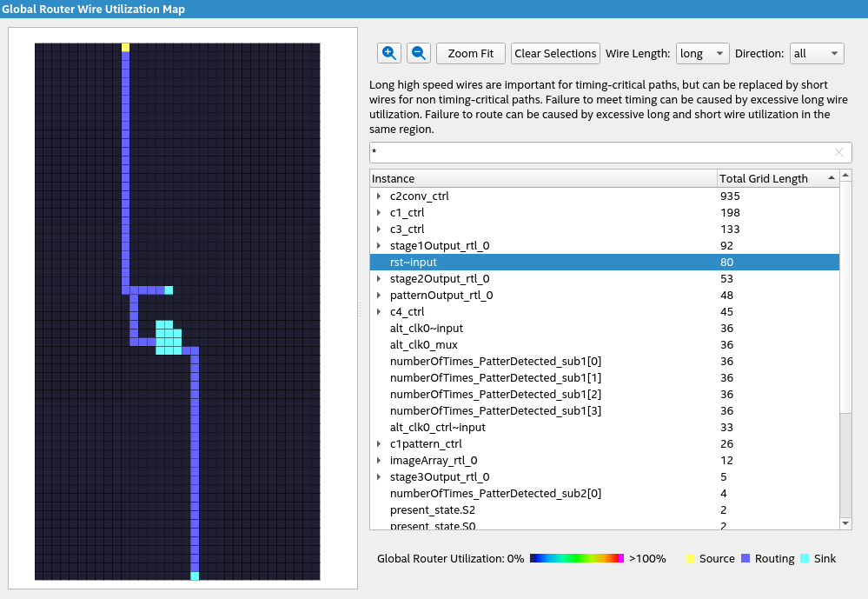Image resolution: width=868 pixels, height=599 pixels.
Task: Click the yellow source cell on the map
Action: tap(126, 47)
